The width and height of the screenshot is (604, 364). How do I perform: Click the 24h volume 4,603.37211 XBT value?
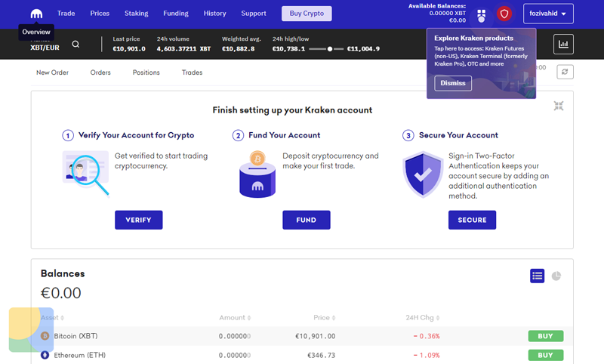tap(183, 49)
